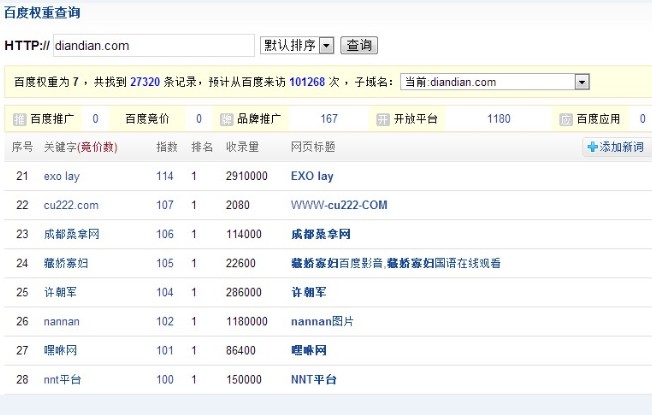
Task: Click the 百度竞价 label
Action: [147, 119]
